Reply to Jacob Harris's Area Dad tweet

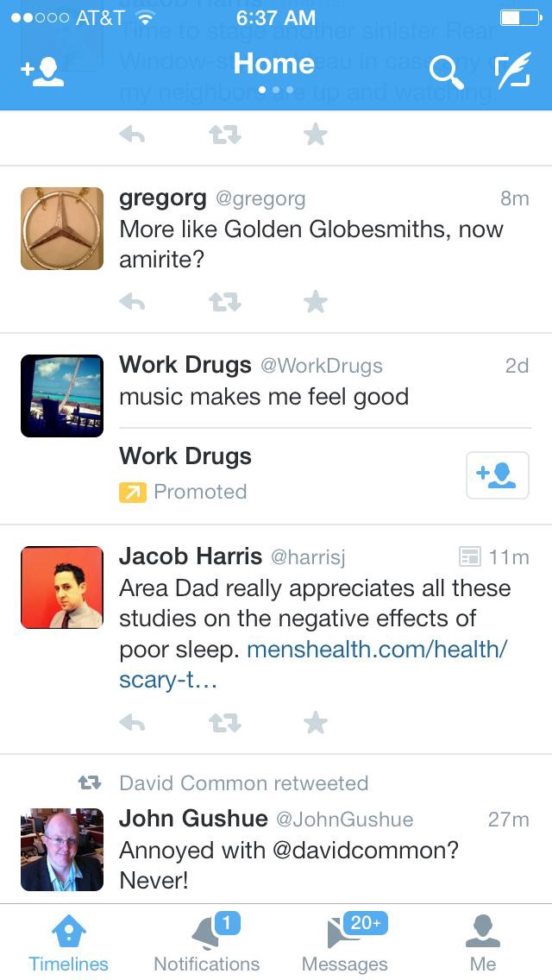(x=132, y=723)
